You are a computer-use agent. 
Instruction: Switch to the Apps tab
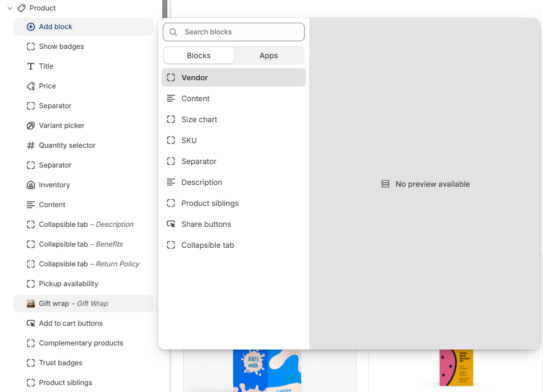pyautogui.click(x=269, y=55)
